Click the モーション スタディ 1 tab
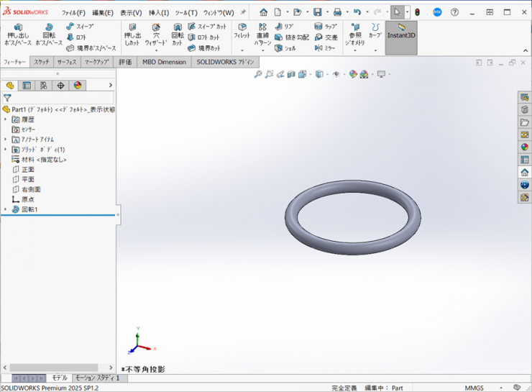 pyautogui.click(x=96, y=378)
